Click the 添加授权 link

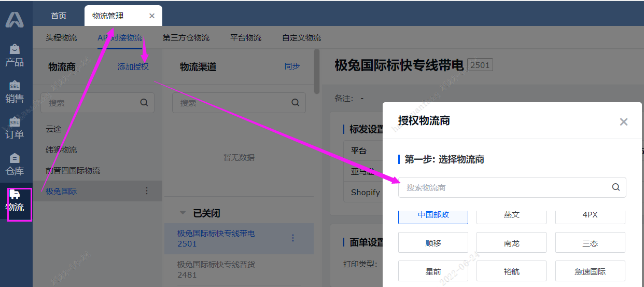click(x=133, y=66)
